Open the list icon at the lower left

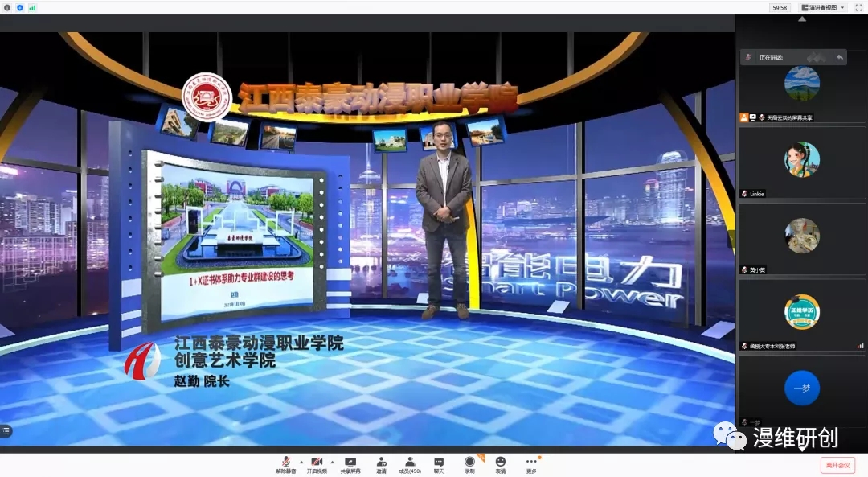pyautogui.click(x=6, y=431)
